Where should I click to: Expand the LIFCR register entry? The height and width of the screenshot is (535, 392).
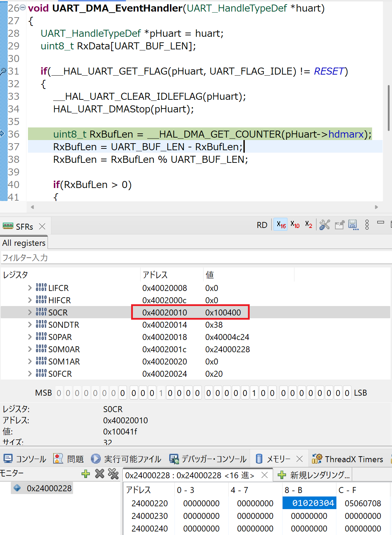coord(30,288)
